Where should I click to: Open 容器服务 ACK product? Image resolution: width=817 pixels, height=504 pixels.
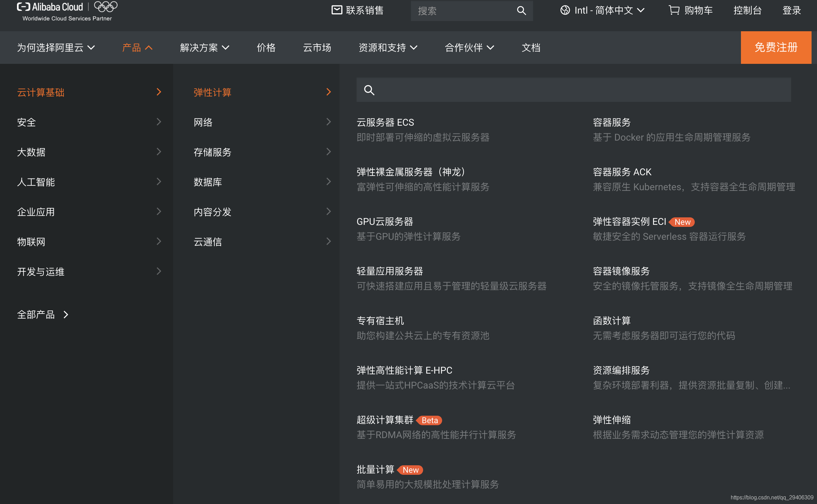pyautogui.click(x=622, y=172)
